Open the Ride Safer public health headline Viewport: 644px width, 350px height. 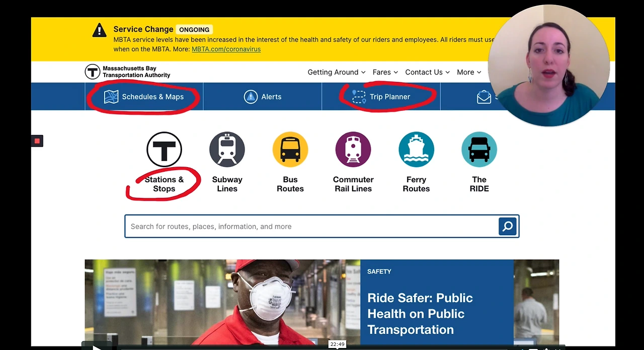click(420, 313)
